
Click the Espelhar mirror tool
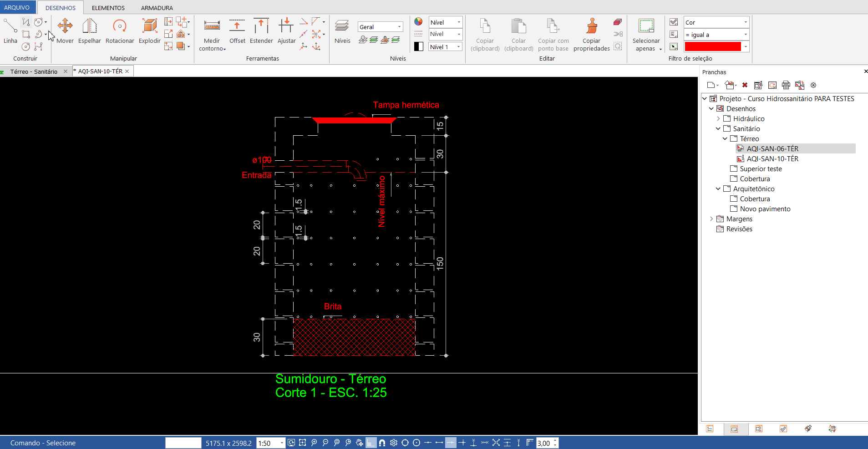(x=90, y=31)
